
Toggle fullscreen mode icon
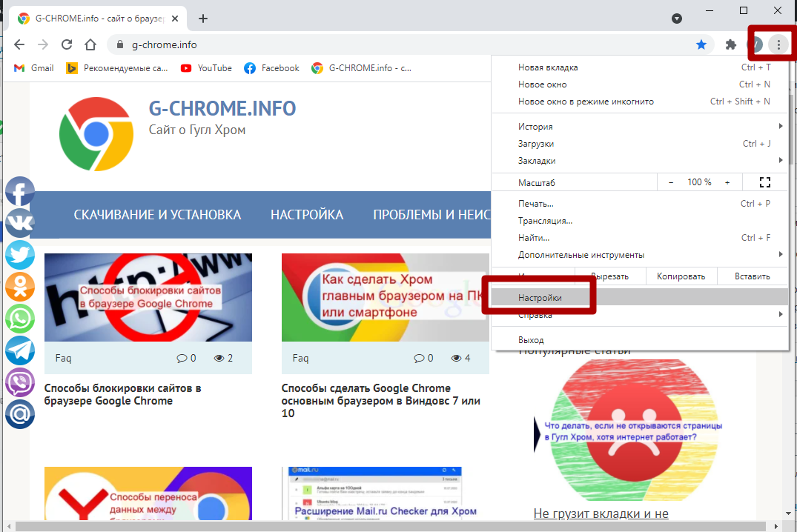(765, 182)
